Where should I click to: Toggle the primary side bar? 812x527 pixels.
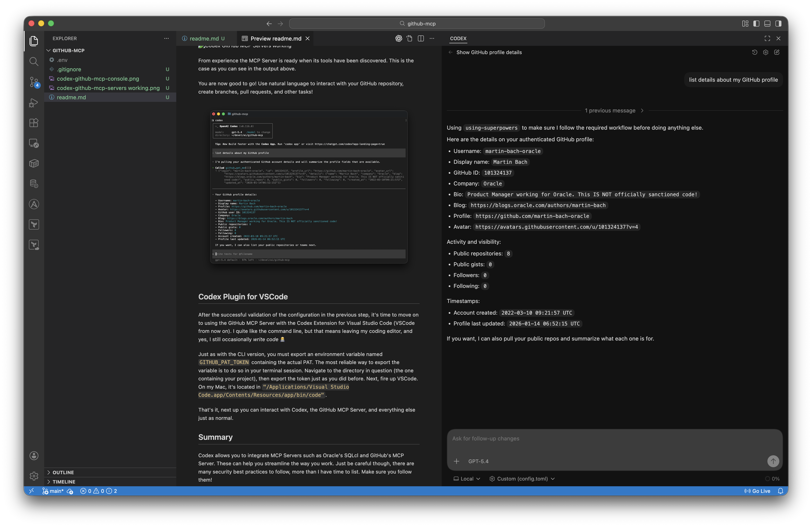(x=756, y=24)
